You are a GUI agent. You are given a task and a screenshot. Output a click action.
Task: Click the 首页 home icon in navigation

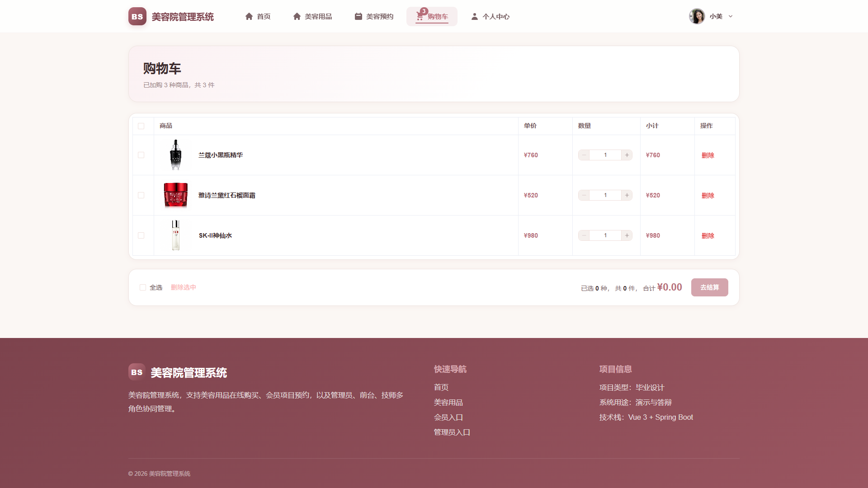(x=249, y=16)
